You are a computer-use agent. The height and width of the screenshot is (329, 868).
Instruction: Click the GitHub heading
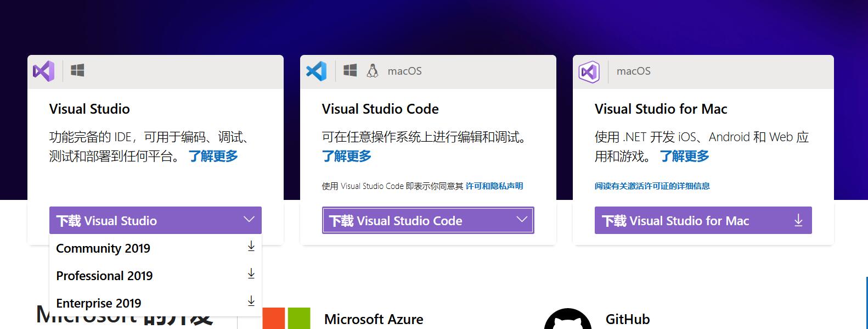628,319
